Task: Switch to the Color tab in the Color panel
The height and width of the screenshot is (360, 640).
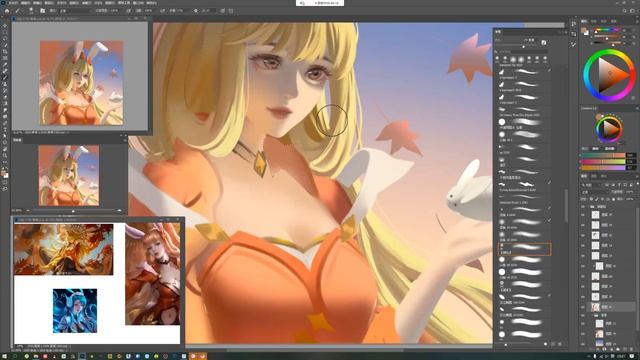Action: click(x=584, y=21)
